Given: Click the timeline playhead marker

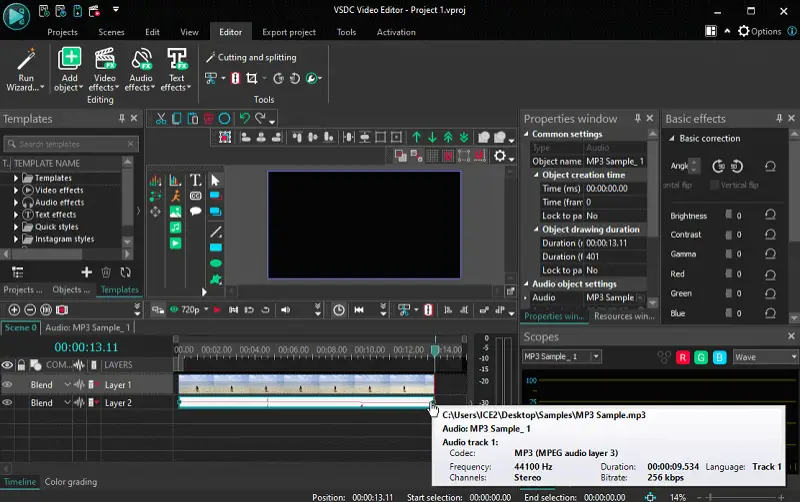Looking at the screenshot, I should click(435, 350).
